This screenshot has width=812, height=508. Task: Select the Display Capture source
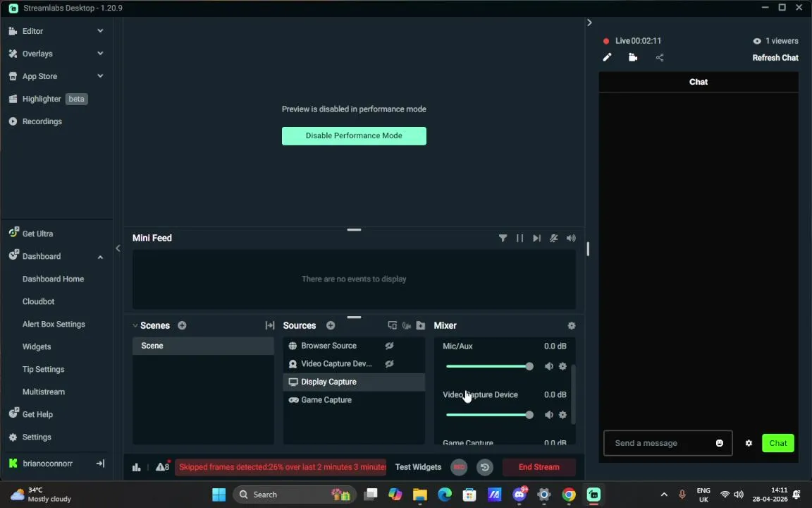[x=354, y=382]
